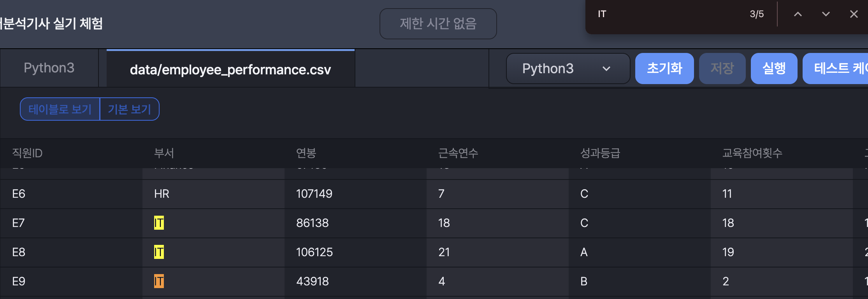Jump to next find match arrow
Screen dimensions: 868x299
click(826, 14)
